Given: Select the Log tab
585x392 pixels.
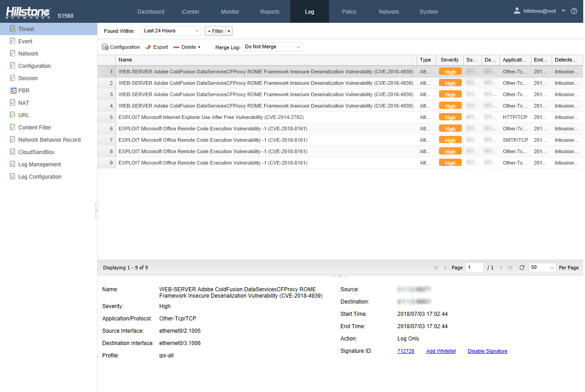Looking at the screenshot, I should [x=309, y=11].
